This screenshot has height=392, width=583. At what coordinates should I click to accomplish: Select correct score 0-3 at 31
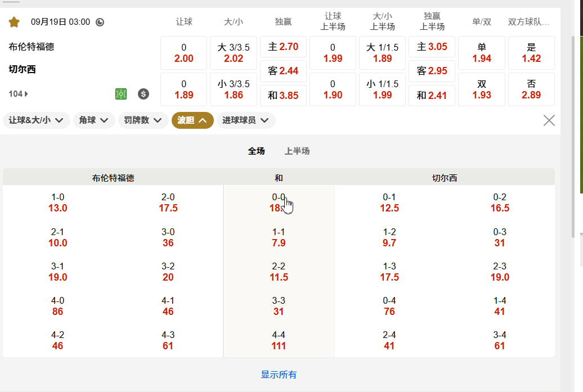point(500,237)
